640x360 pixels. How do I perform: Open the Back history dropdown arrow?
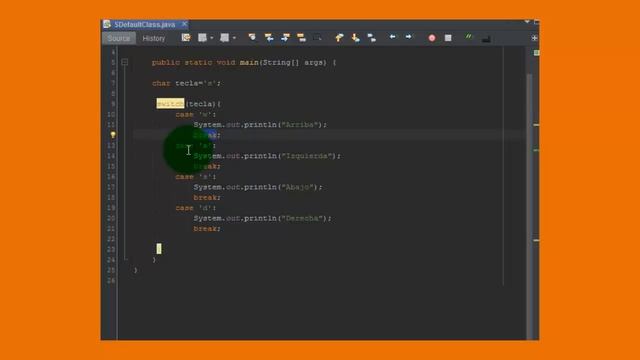tap(212, 38)
